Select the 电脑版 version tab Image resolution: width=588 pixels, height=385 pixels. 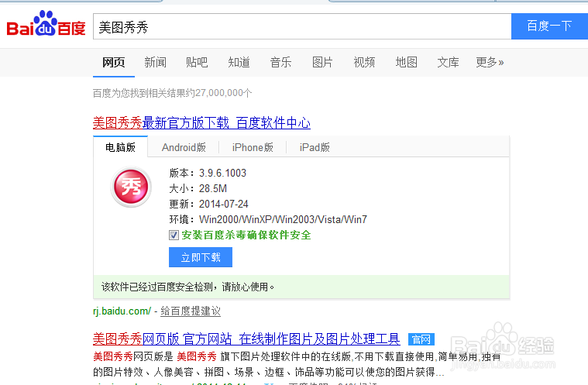(120, 147)
